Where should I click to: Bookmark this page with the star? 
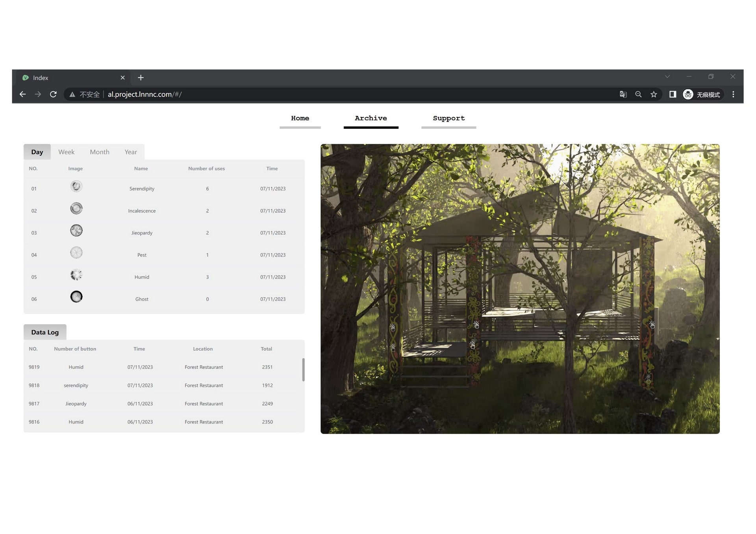(654, 94)
